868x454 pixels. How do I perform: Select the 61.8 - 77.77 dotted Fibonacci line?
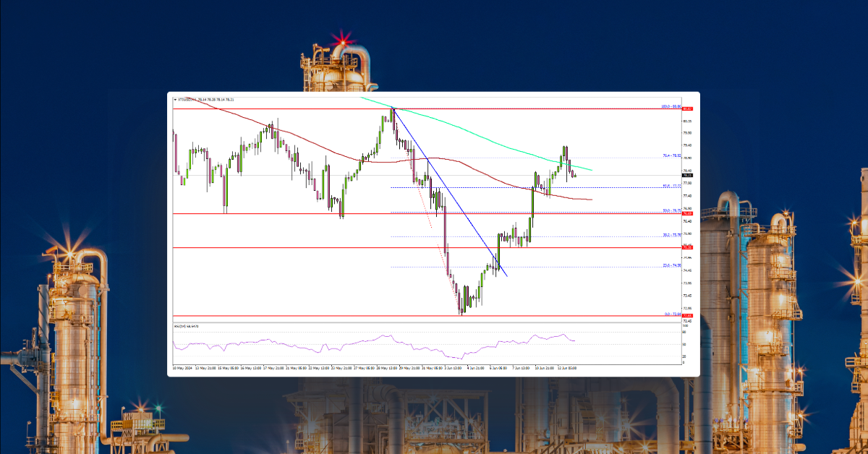point(668,184)
